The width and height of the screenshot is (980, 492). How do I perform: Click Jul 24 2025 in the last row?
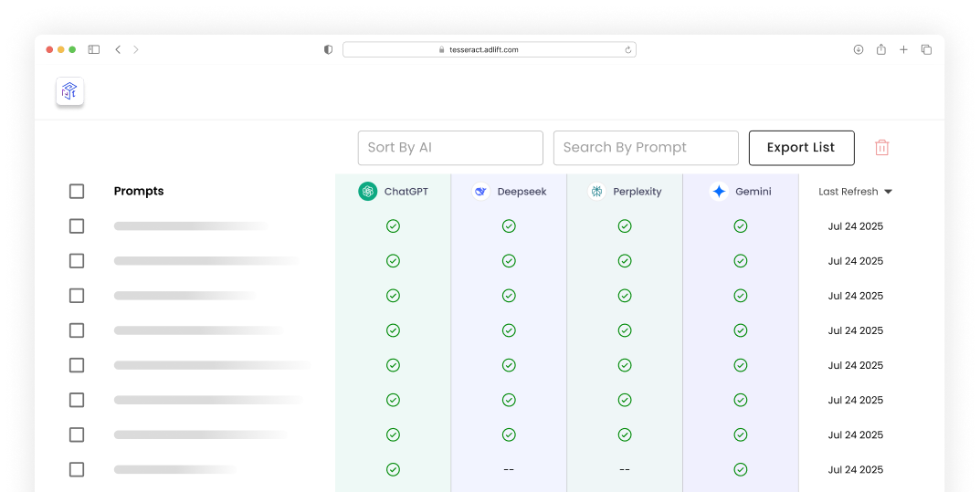pos(855,469)
